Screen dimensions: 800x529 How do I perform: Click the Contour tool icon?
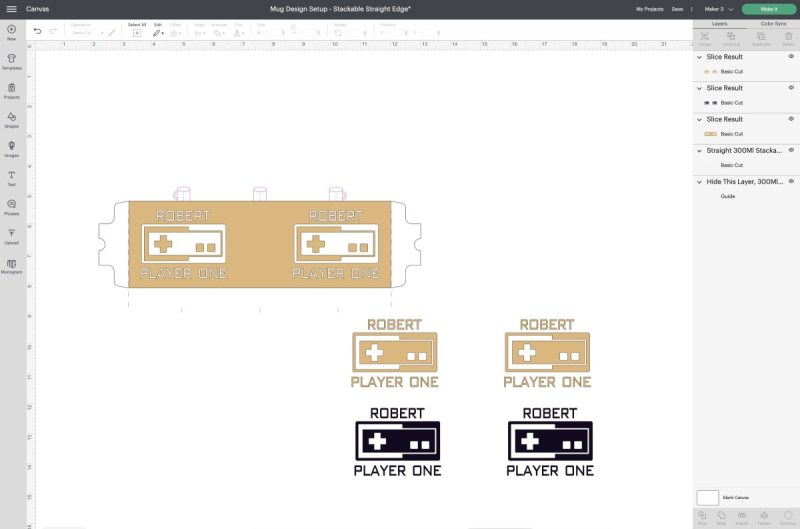(x=788, y=518)
